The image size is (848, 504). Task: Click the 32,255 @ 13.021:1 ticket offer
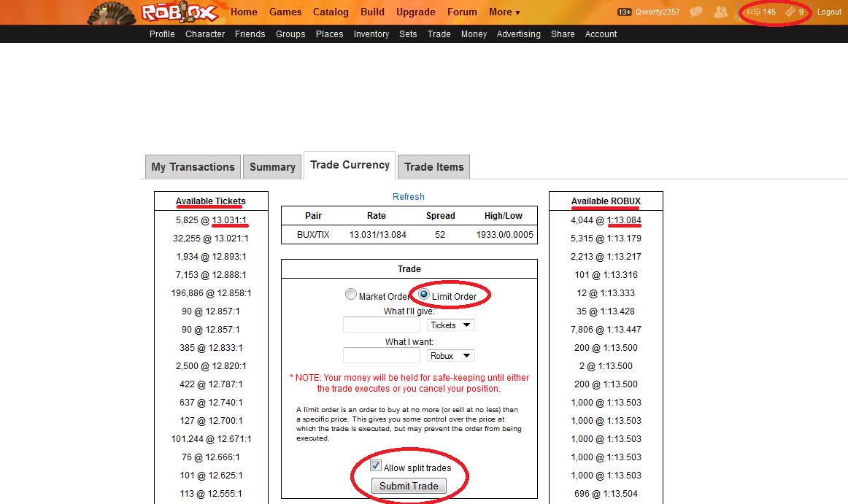point(211,239)
